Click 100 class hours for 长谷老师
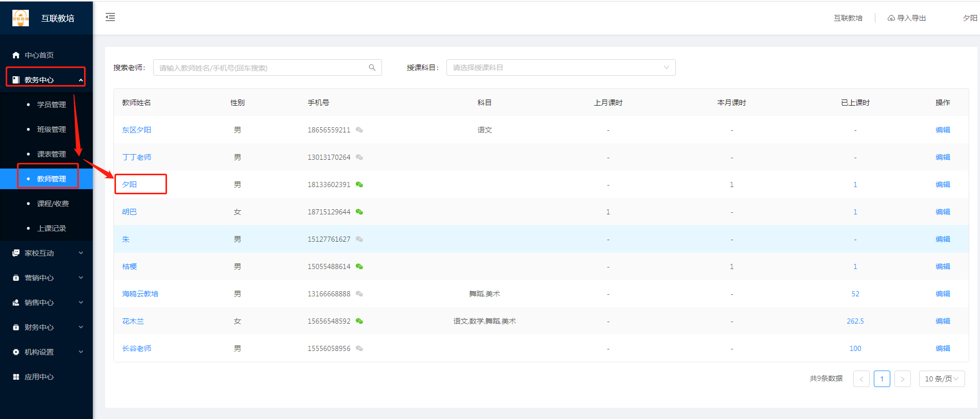The height and width of the screenshot is (419, 980). point(855,348)
